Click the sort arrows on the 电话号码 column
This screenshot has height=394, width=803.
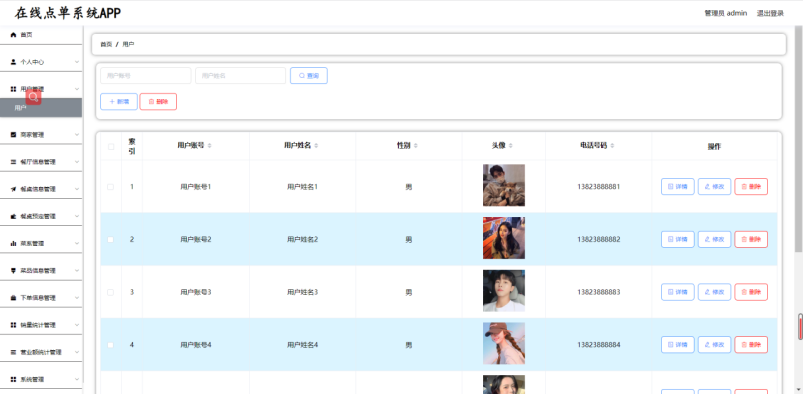pyautogui.click(x=612, y=146)
